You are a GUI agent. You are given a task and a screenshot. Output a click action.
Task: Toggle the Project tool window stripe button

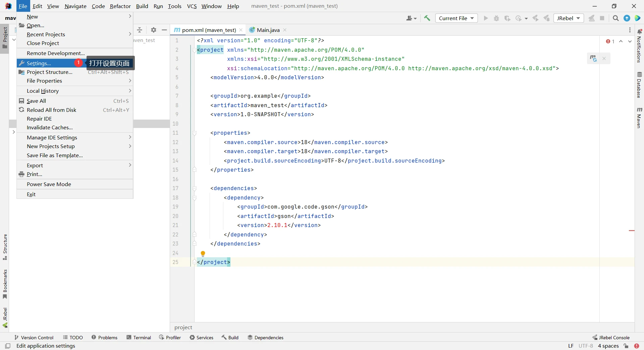pos(5,37)
